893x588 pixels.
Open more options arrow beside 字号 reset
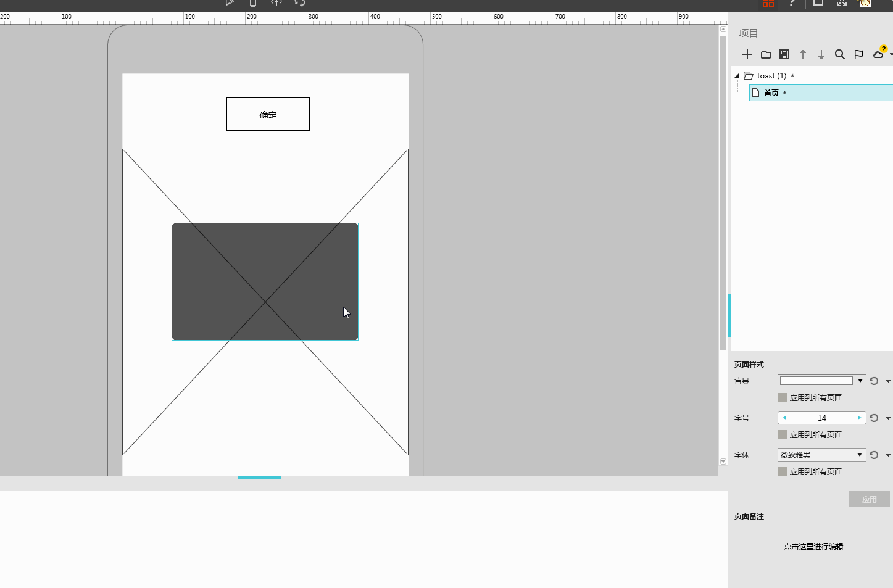click(888, 418)
